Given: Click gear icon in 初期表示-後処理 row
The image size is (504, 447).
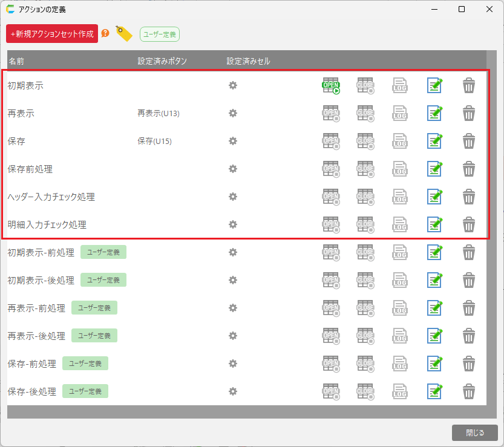Looking at the screenshot, I should [232, 280].
